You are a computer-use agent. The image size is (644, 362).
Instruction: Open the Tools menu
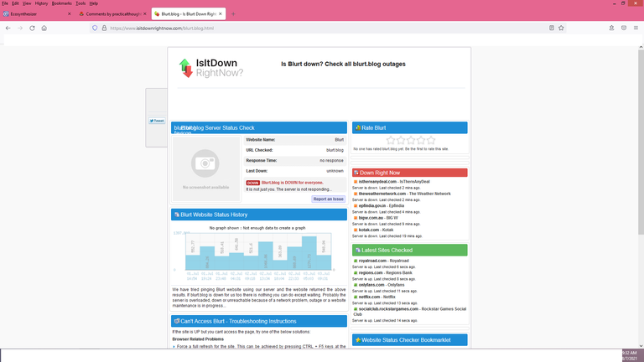tap(80, 3)
